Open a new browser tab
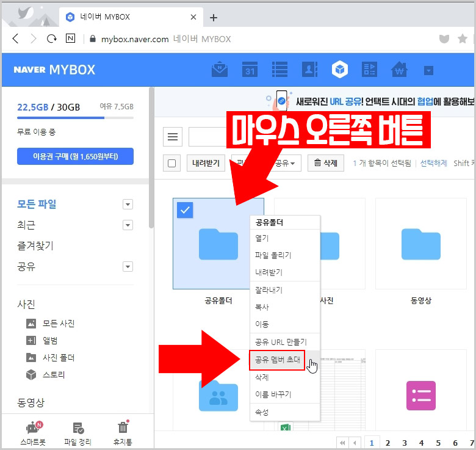Screen dimensions: 476x450 pos(214,18)
